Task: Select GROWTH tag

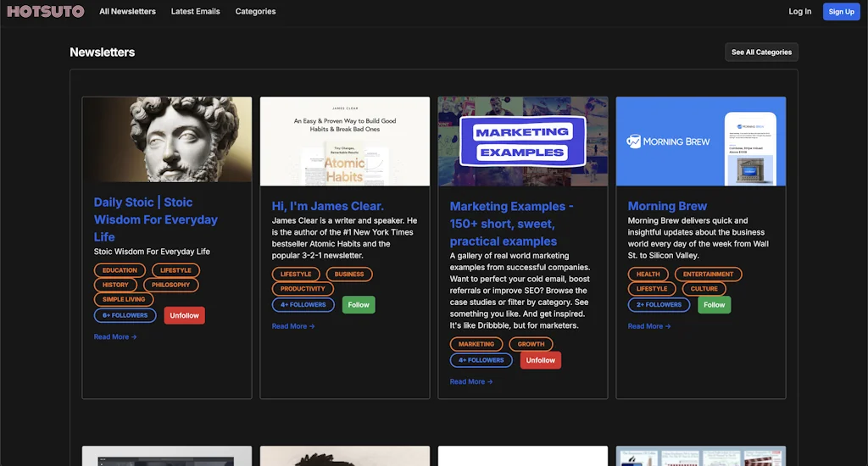Action: [531, 344]
